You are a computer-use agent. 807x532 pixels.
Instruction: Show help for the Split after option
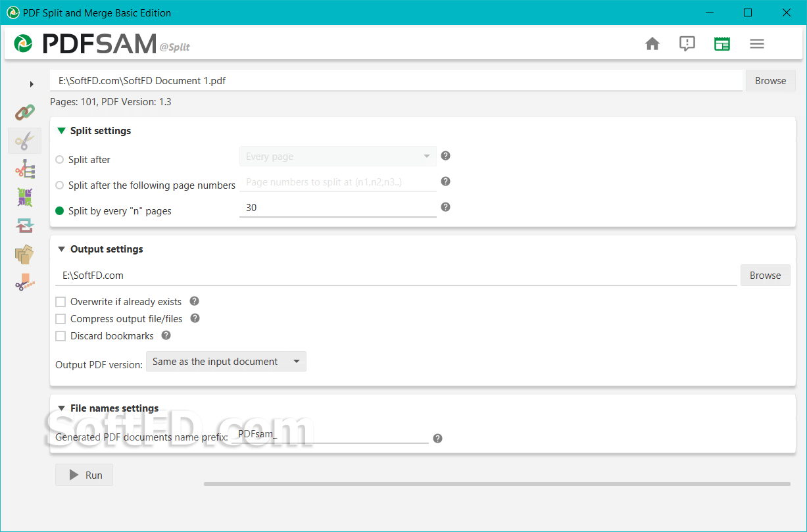pyautogui.click(x=445, y=156)
